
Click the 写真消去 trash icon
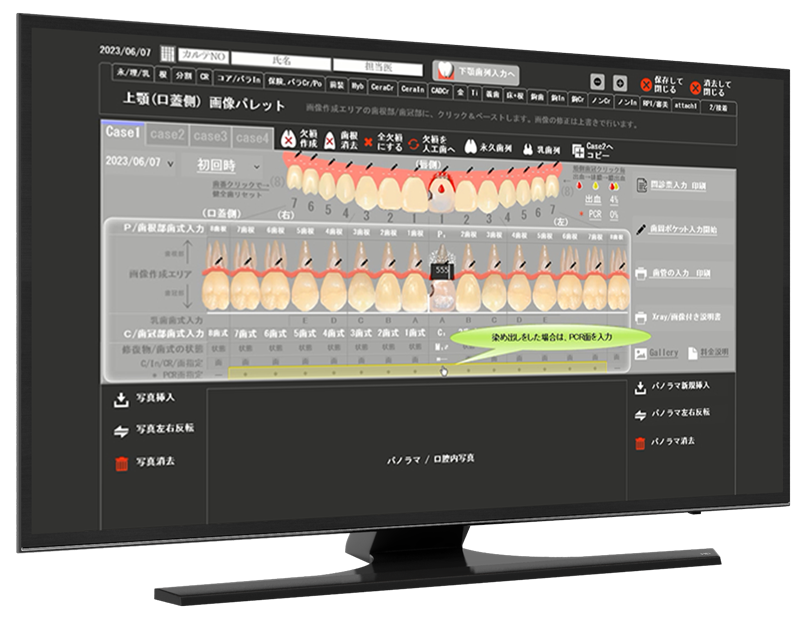coord(122,463)
